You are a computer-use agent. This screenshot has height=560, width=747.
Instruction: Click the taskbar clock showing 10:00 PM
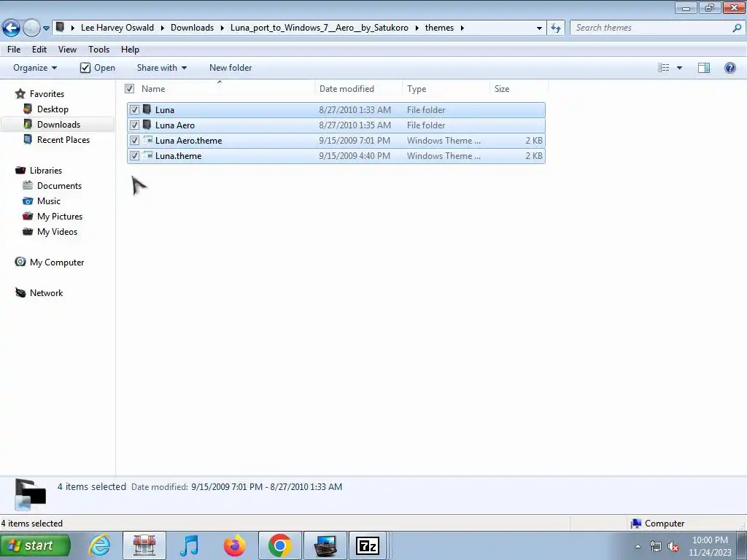tap(710, 546)
